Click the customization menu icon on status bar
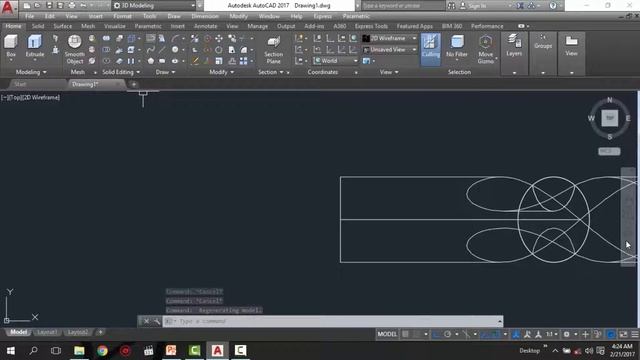The width and height of the screenshot is (640, 360). (635, 334)
